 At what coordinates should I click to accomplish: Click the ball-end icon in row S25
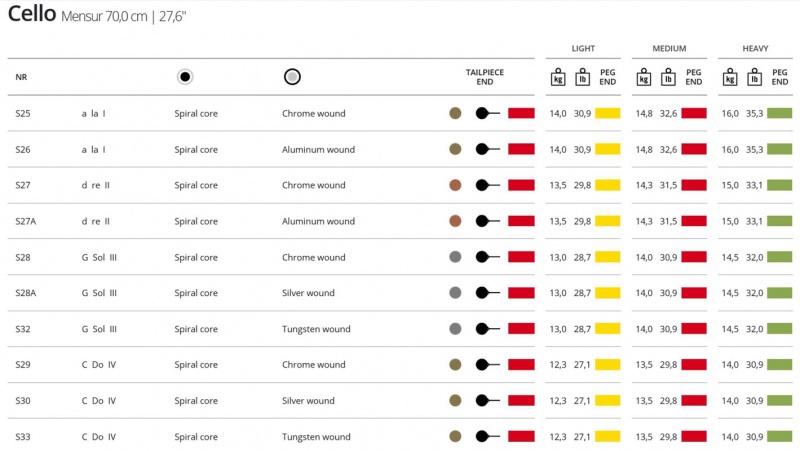486,114
